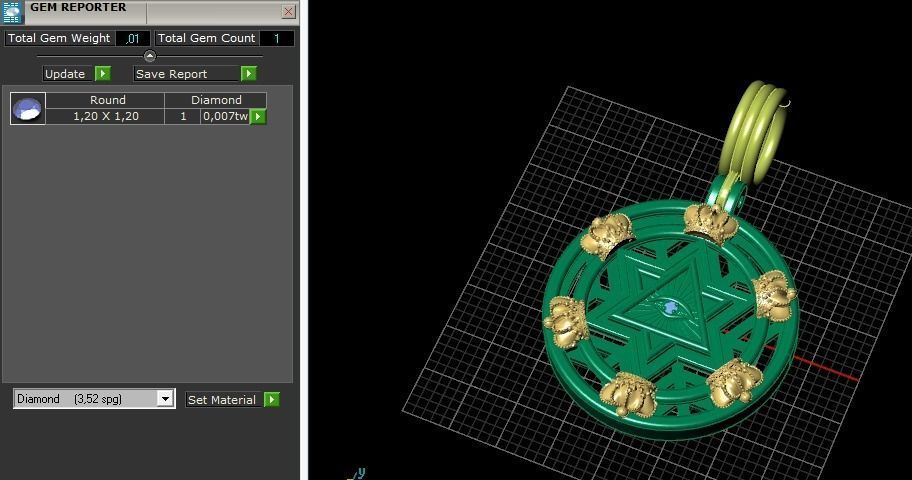Image resolution: width=912 pixels, height=480 pixels.
Task: Select the pendant's yellow bail loop
Action: pos(754,133)
